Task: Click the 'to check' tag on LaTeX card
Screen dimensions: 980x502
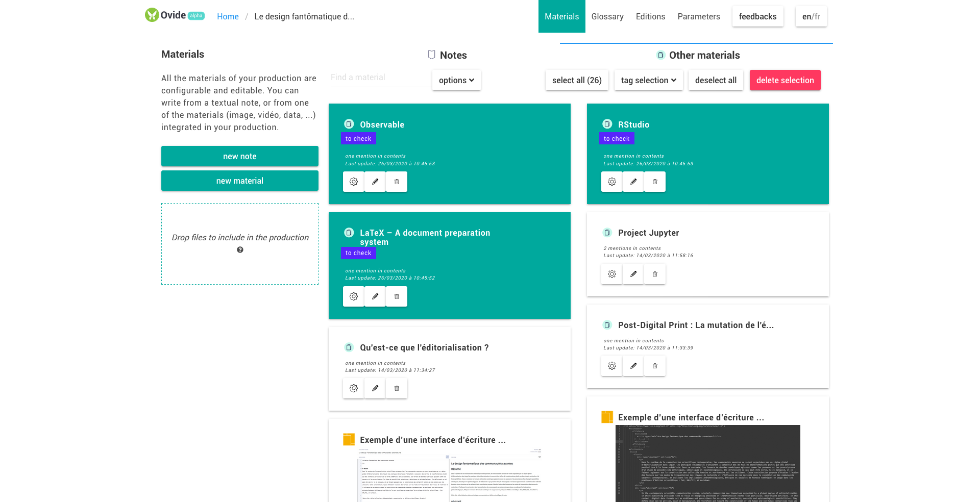Action: click(x=358, y=253)
